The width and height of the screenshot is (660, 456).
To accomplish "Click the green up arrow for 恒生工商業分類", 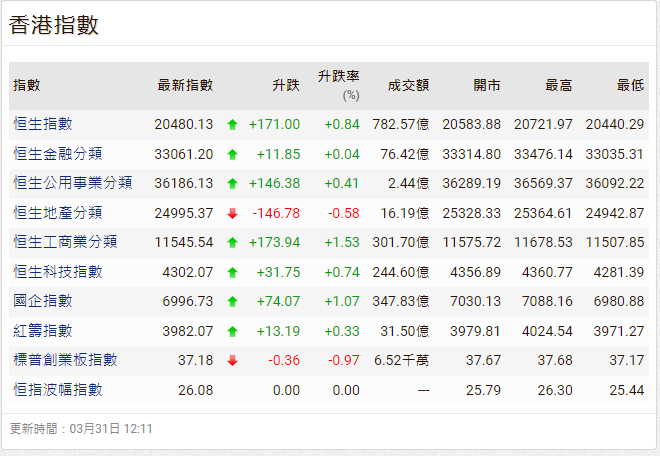I will click(x=232, y=242).
